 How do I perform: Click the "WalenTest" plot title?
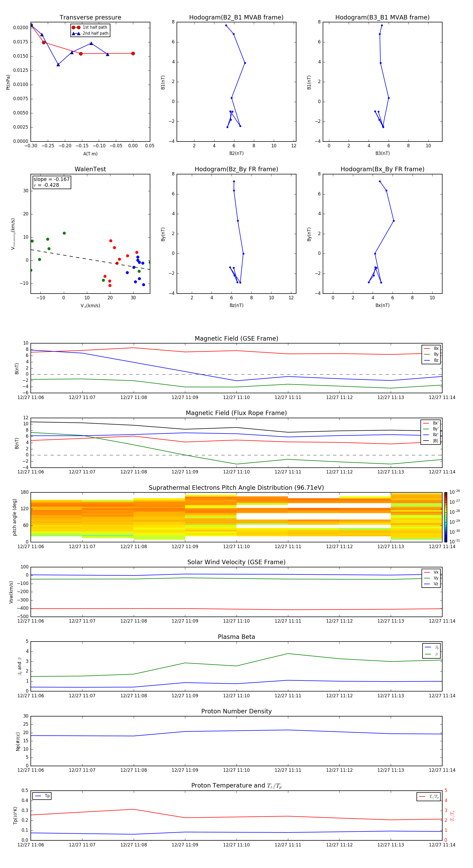(90, 169)
